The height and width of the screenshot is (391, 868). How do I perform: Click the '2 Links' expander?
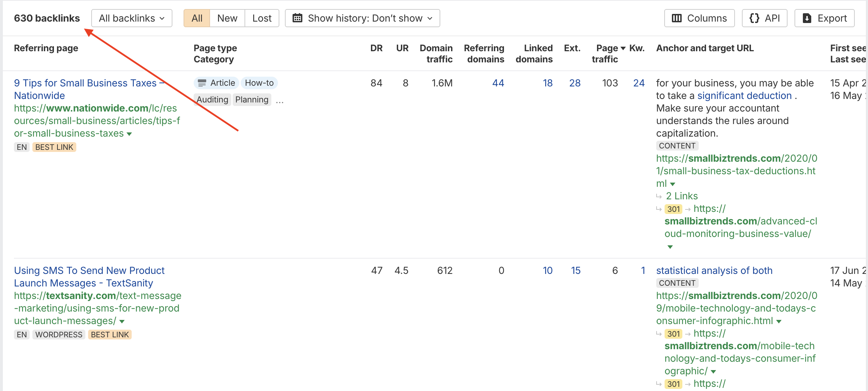[682, 196]
